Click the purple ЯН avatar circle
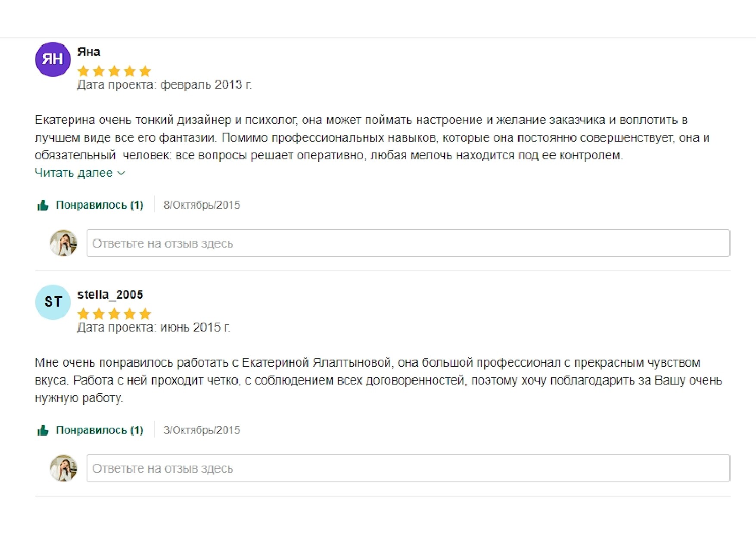Screen dimensions: 756x534 pyautogui.click(x=53, y=59)
